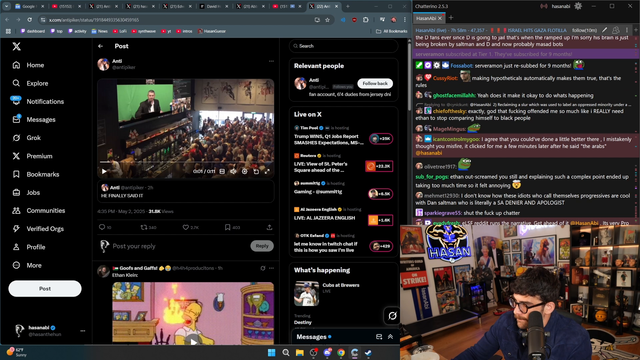Play the embedded video
640x360 pixels.
[104, 171]
